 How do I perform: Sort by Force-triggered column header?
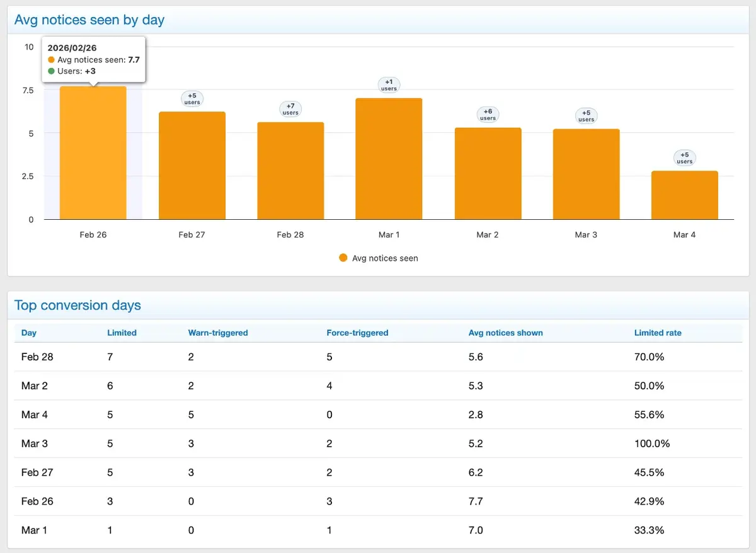pyautogui.click(x=357, y=333)
